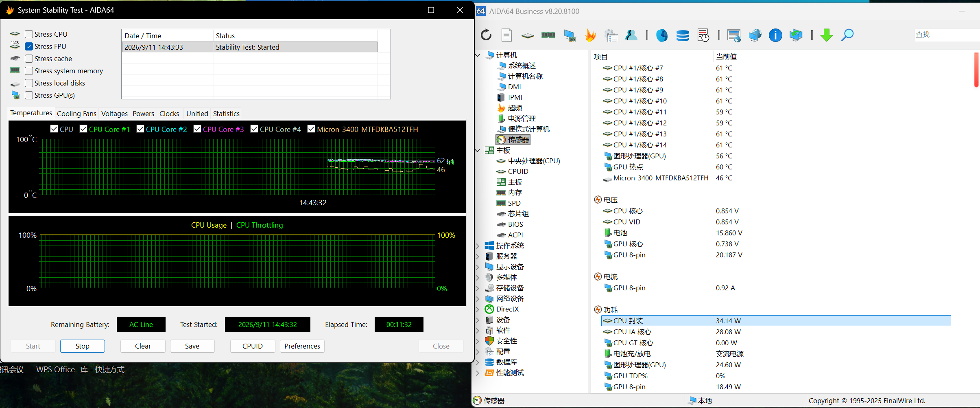Open Preferences in Stability Test
The height and width of the screenshot is (408, 980).
coord(302,346)
